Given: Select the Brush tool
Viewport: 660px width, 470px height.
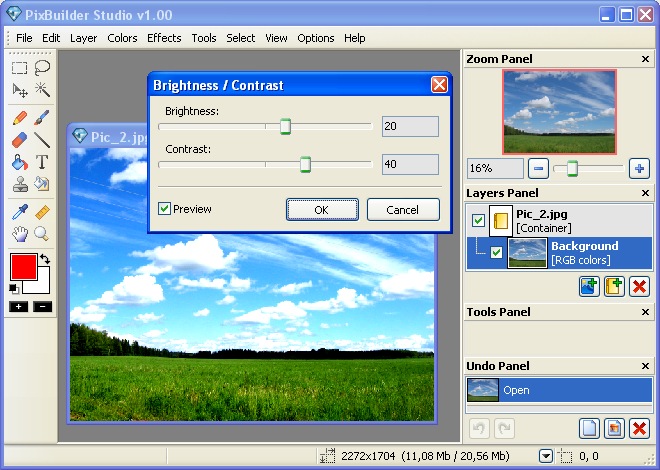Looking at the screenshot, I should coord(42,118).
